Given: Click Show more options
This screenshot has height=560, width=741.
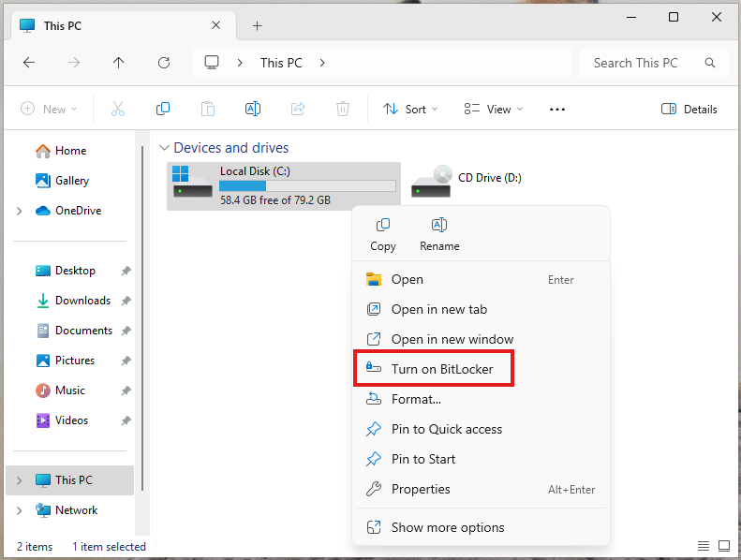Looking at the screenshot, I should [x=447, y=527].
